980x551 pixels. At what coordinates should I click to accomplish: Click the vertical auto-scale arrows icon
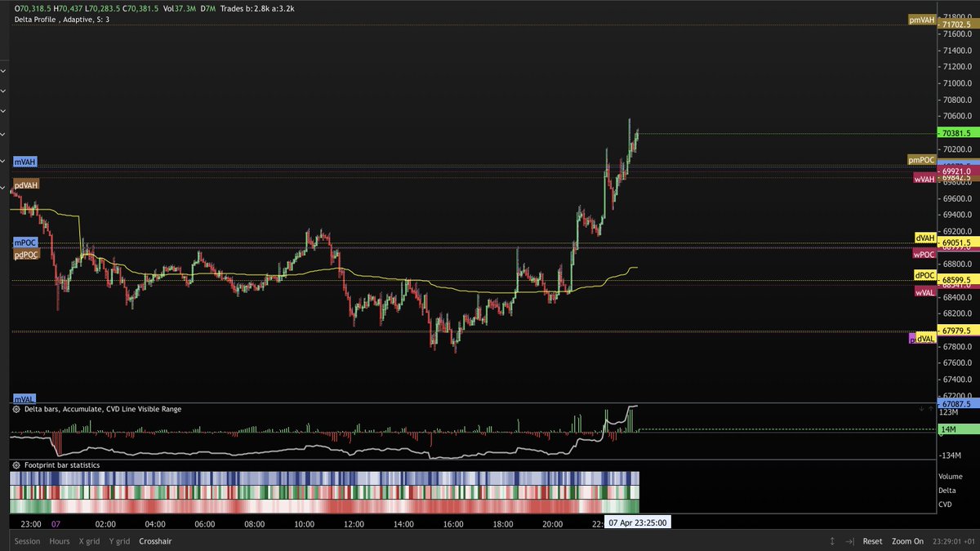(832, 541)
